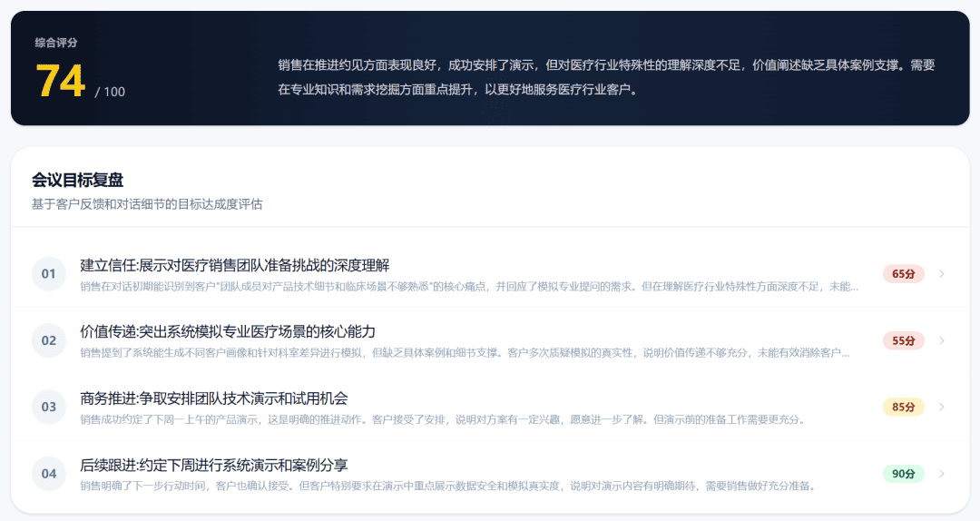Click the 会议目标复盘 section heading
This screenshot has width=980, height=521.
click(77, 180)
